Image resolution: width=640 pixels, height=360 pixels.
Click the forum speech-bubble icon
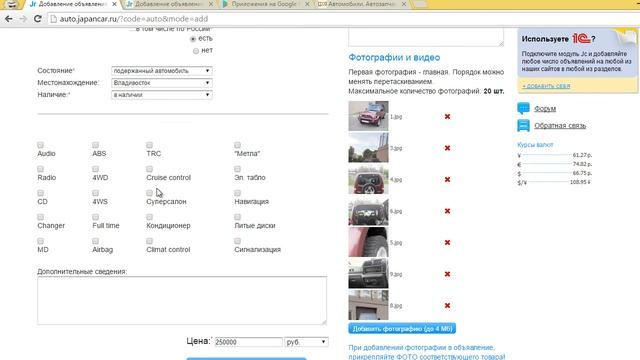click(x=523, y=108)
